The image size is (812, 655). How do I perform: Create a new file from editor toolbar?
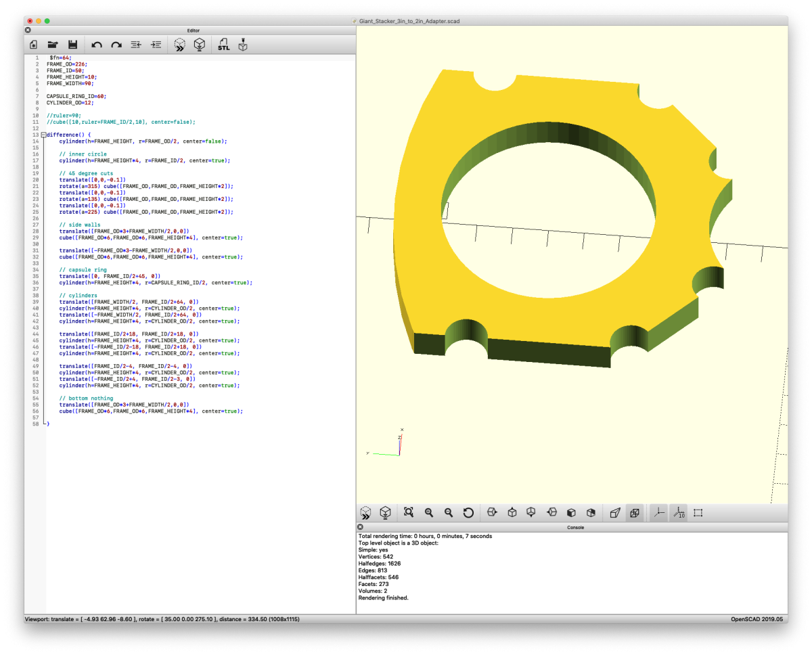[x=33, y=45]
